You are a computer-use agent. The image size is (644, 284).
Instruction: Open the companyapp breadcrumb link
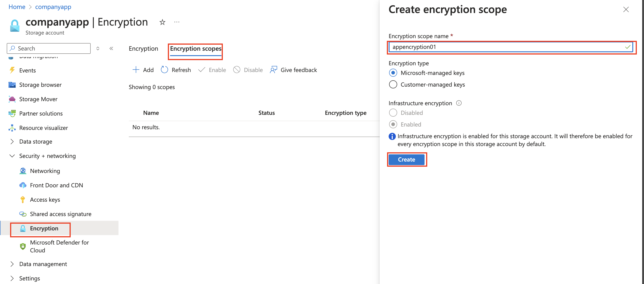[53, 7]
